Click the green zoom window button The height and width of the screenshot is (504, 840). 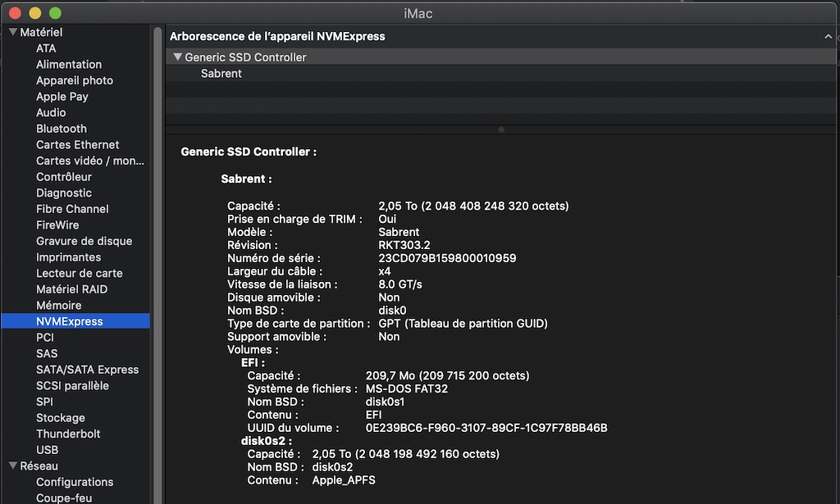55,13
